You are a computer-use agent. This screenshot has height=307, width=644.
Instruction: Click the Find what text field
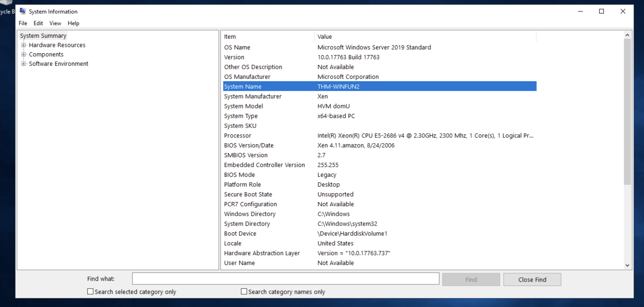[286, 279]
